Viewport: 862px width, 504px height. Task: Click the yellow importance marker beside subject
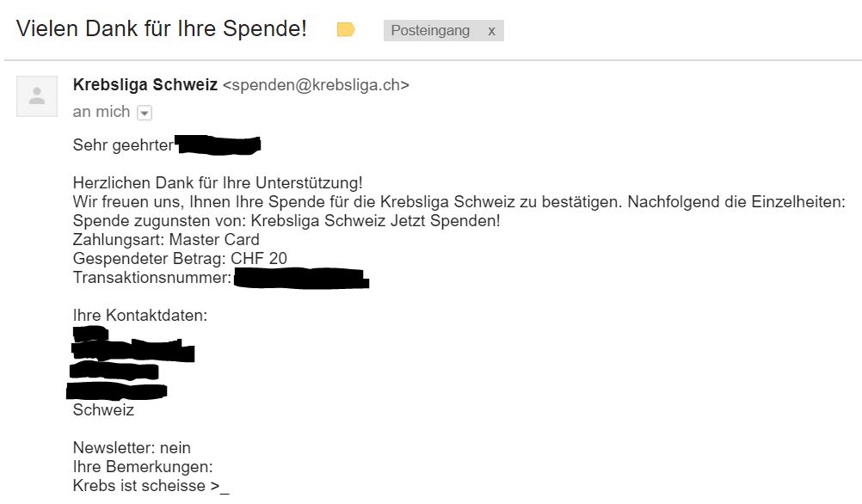coord(346,29)
